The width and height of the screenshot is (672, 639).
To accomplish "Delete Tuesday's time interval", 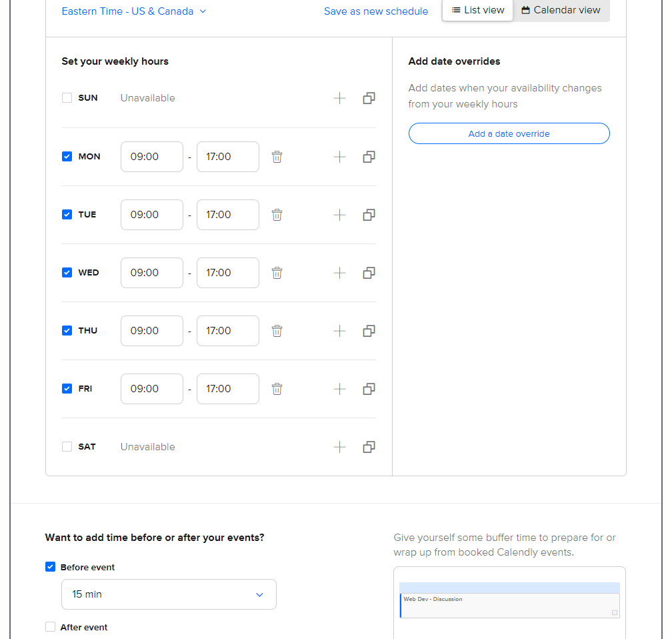I will click(x=277, y=215).
